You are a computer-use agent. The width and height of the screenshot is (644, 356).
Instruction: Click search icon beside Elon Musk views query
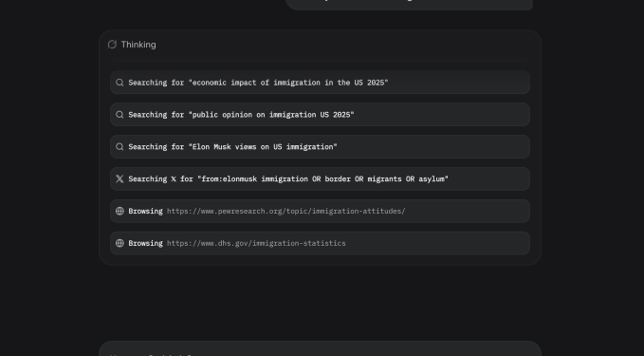pyautogui.click(x=120, y=147)
